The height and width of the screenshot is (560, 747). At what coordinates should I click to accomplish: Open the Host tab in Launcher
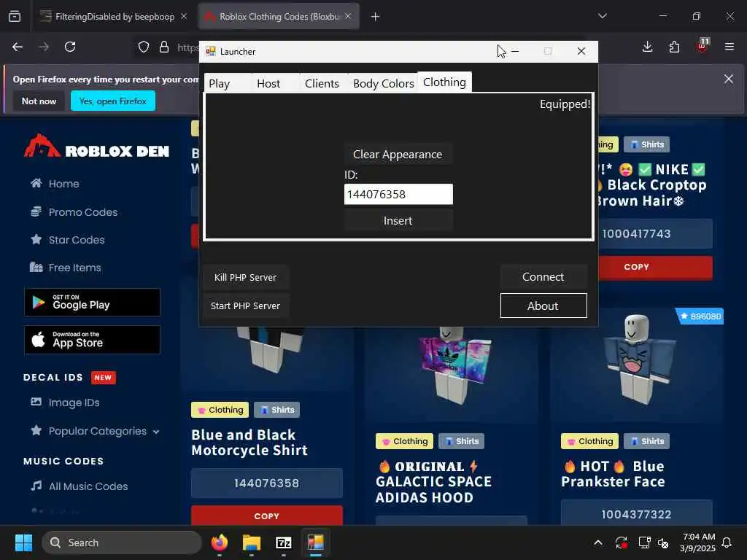[268, 83]
